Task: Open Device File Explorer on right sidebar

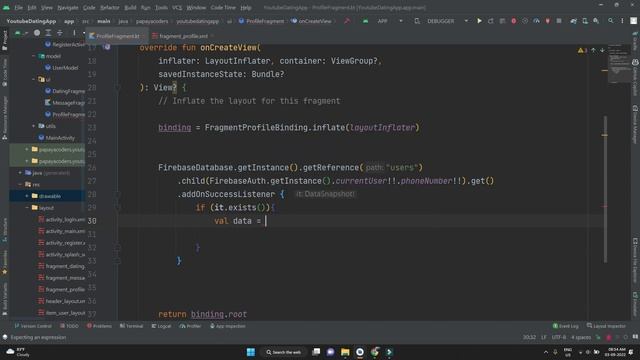Action: [x=635, y=260]
